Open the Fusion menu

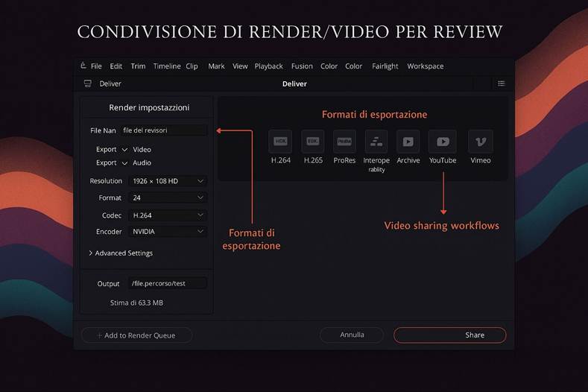302,66
